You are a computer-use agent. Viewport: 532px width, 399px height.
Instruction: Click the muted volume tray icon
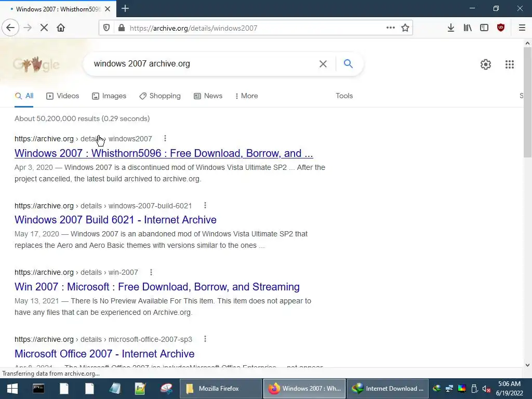[x=486, y=389]
